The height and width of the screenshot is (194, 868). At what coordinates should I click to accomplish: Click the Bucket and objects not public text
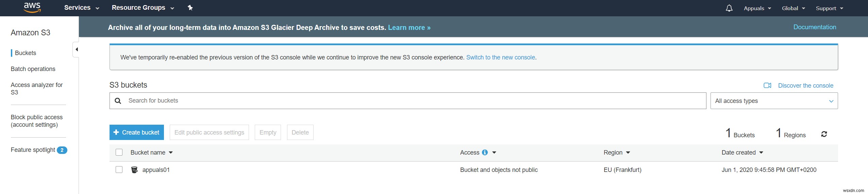pos(499,170)
